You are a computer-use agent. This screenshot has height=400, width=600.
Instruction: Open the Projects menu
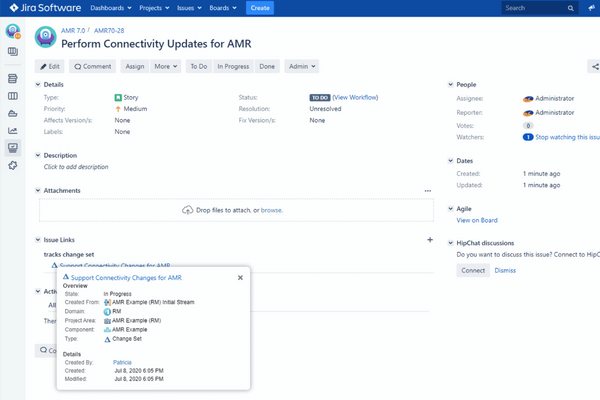pyautogui.click(x=154, y=8)
